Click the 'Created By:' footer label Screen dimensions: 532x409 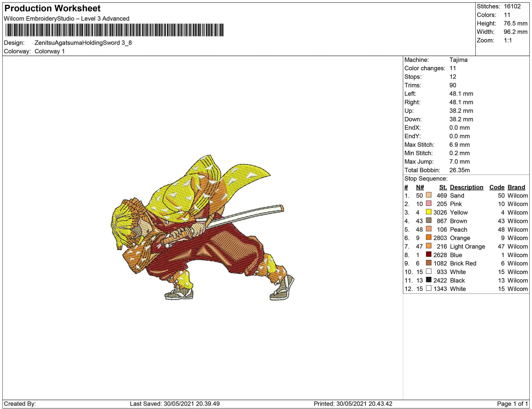[20, 403]
